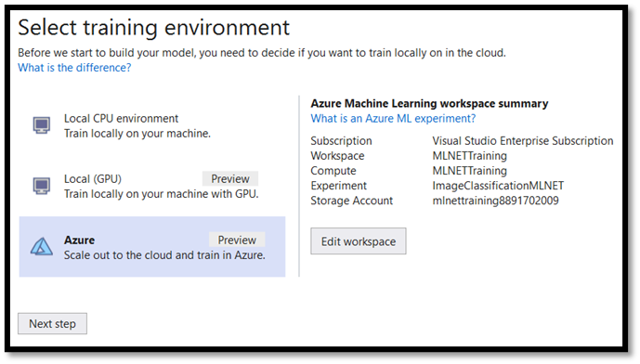Click the 'Select training environment' title
Image resolution: width=640 pixels, height=364 pixels.
click(x=154, y=28)
